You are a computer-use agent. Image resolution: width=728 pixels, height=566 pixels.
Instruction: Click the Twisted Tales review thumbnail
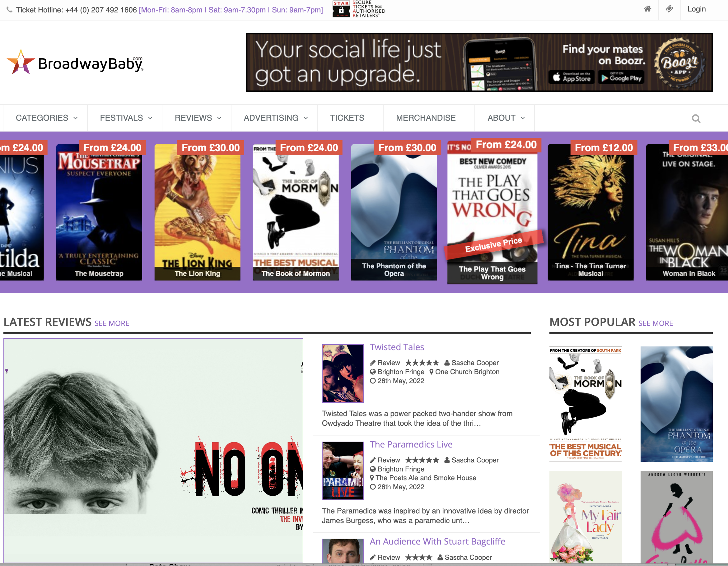point(343,373)
